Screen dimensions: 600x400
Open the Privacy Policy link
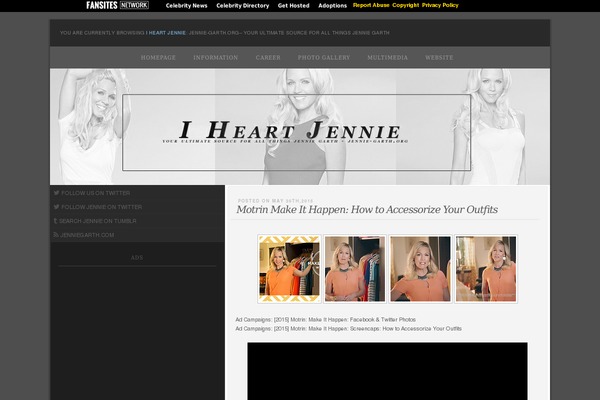point(440,5)
